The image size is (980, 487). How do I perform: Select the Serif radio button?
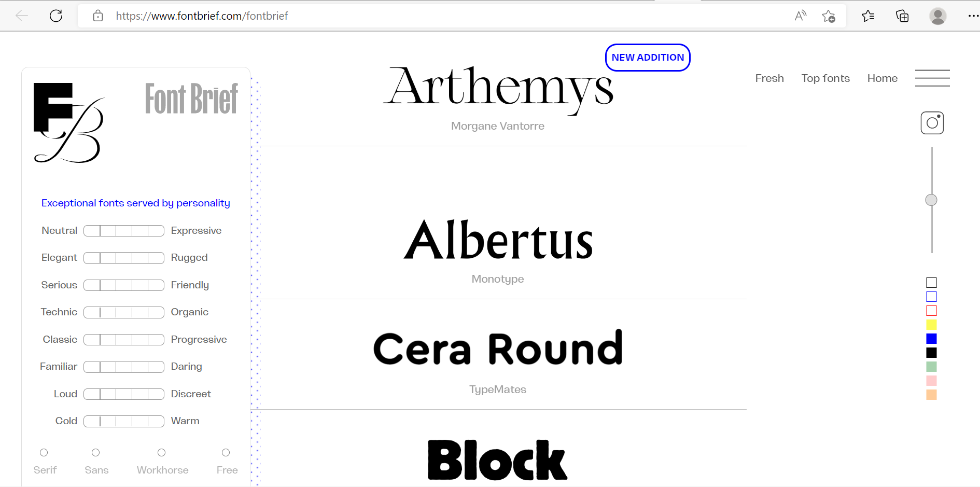coord(44,453)
